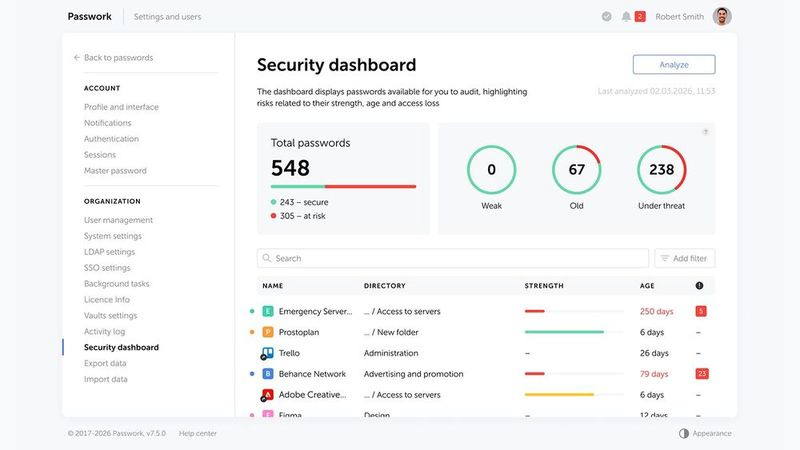Click the help question mark in stats card
800x450 pixels.
click(705, 132)
